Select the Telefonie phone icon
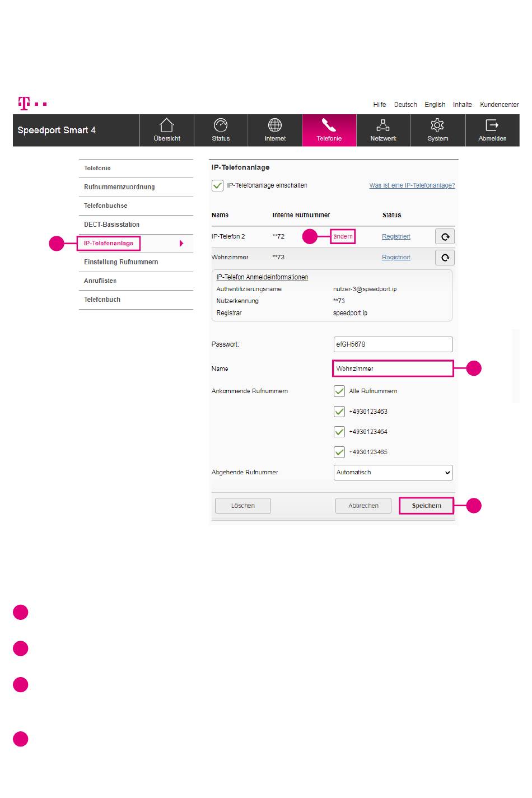Viewport: 532px width, 798px height. pyautogui.click(x=329, y=125)
